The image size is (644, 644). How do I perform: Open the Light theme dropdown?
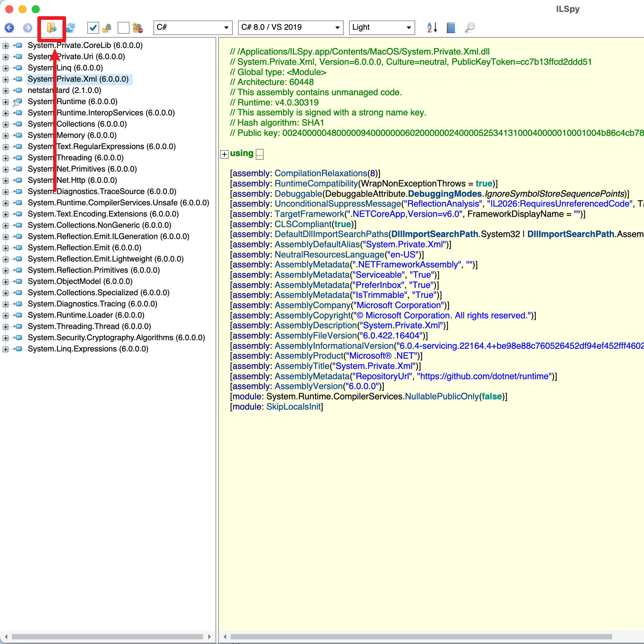(381, 27)
